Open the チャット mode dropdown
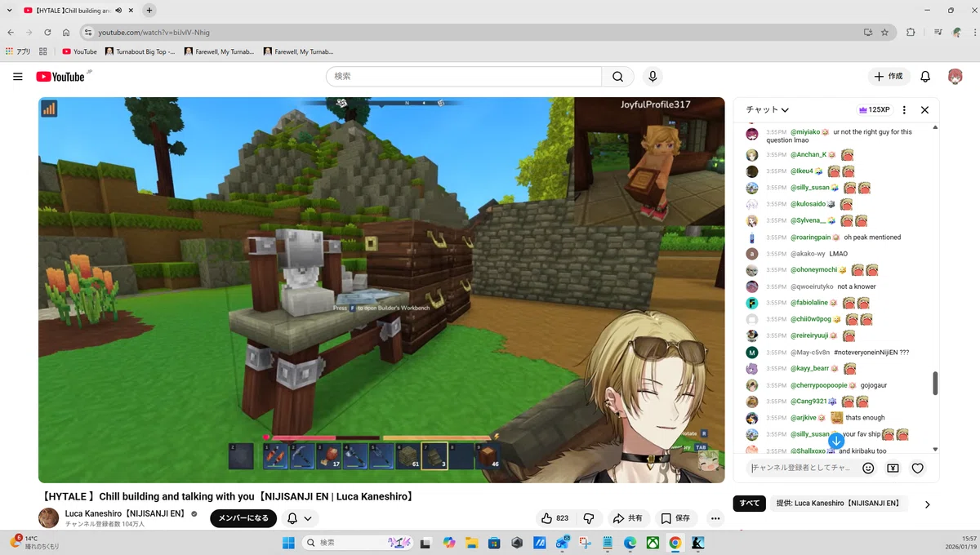The height and width of the screenshot is (555, 980). click(767, 109)
